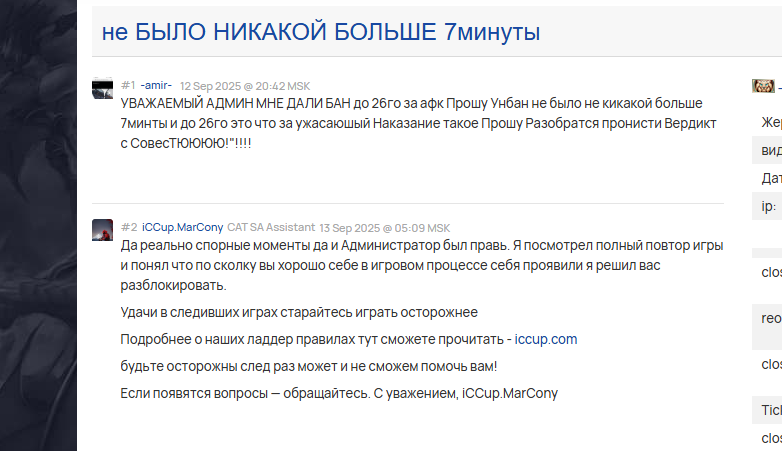
Task: Open iCCup.MarCony avatar in post #2
Action: (102, 230)
